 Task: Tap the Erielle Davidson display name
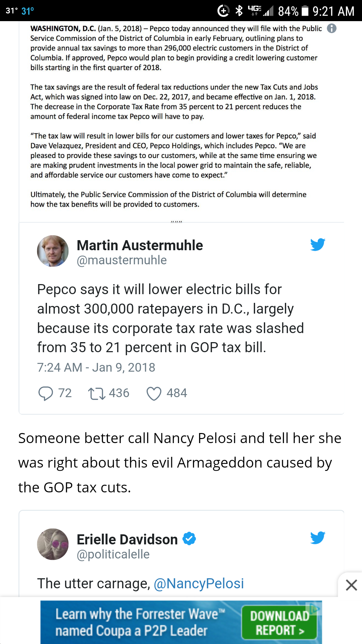[127, 539]
